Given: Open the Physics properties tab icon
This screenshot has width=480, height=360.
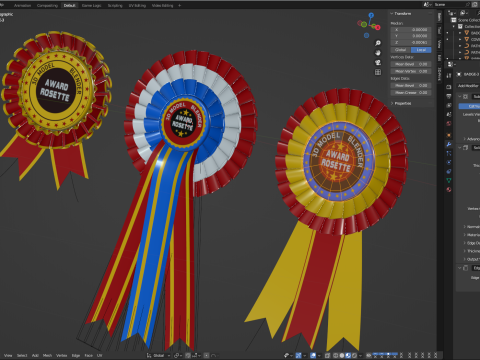Looking at the screenshot, I should coord(449,162).
